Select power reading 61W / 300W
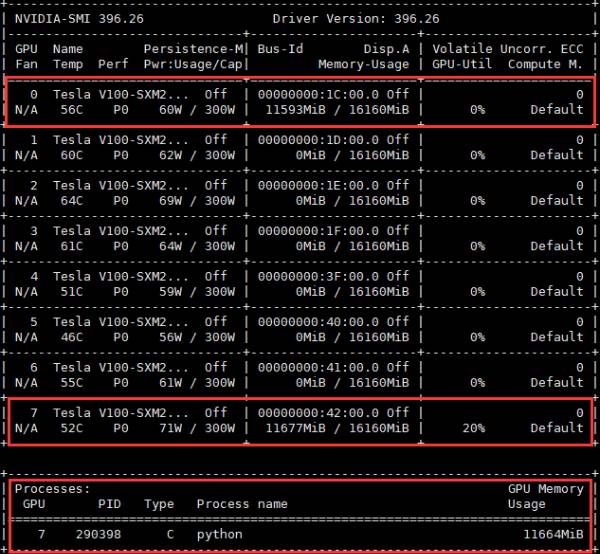This screenshot has width=600, height=554. click(197, 383)
